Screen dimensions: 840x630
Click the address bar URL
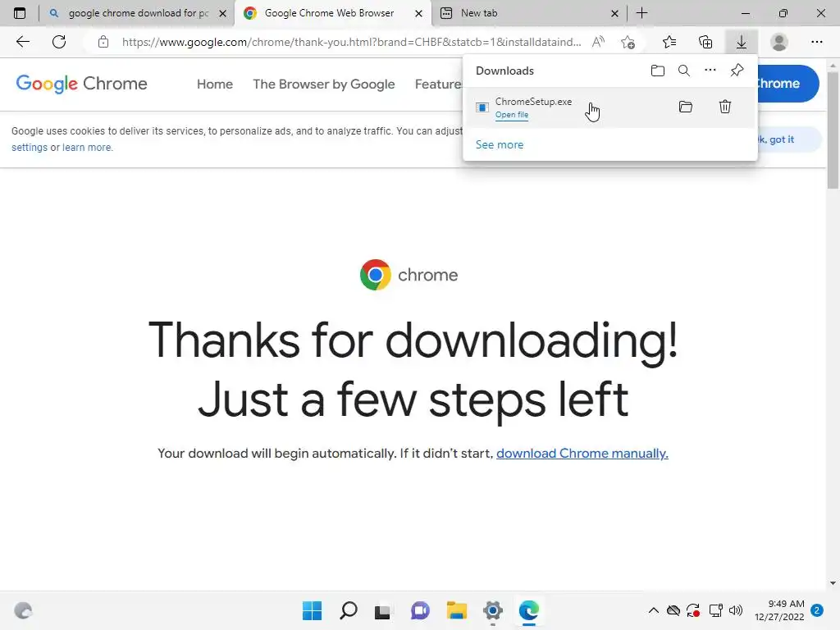coord(351,42)
